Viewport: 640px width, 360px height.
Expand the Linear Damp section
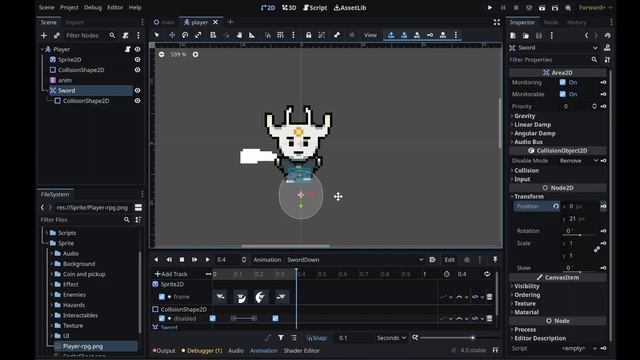532,124
